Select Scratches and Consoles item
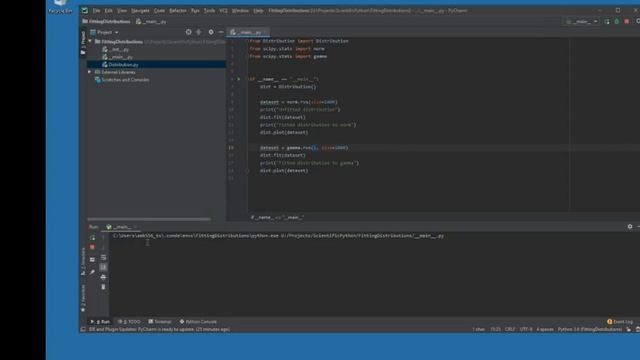The width and height of the screenshot is (640, 360). point(122,80)
